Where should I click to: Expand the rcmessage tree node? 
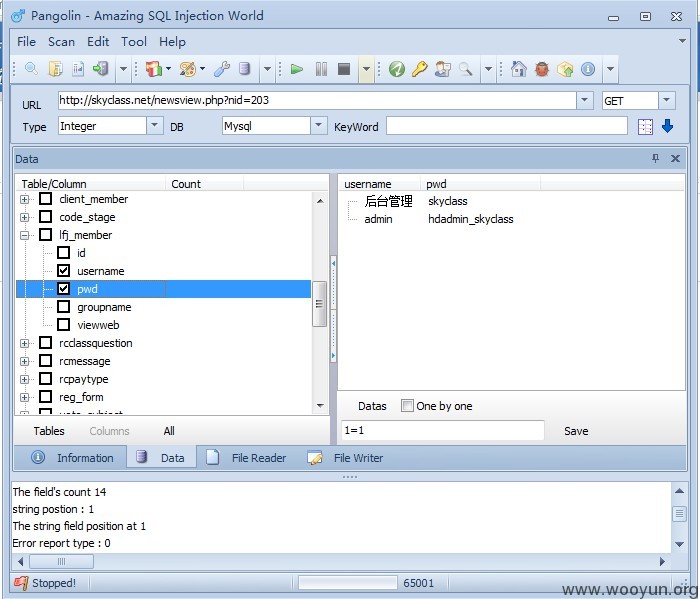[25, 362]
